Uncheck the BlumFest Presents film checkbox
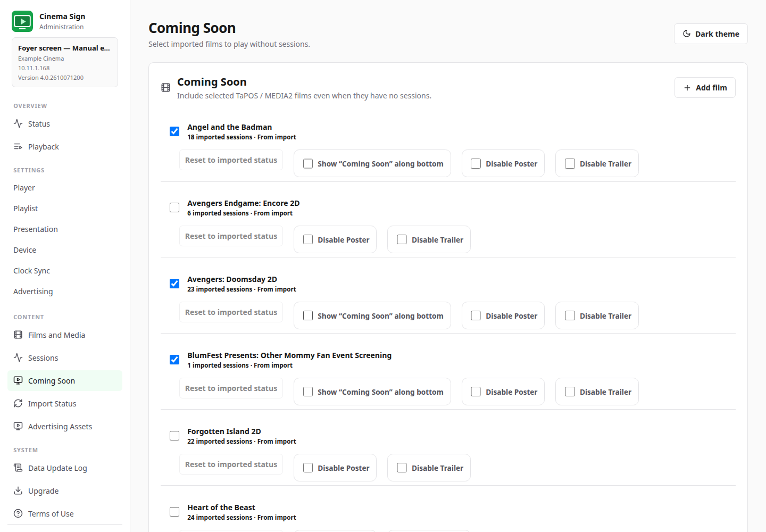 click(174, 360)
